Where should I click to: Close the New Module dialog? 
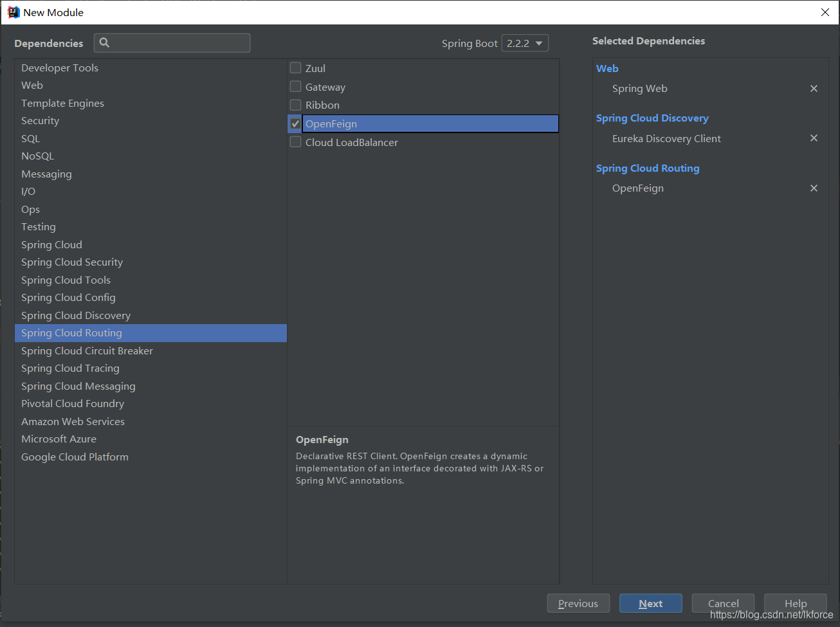tap(825, 12)
